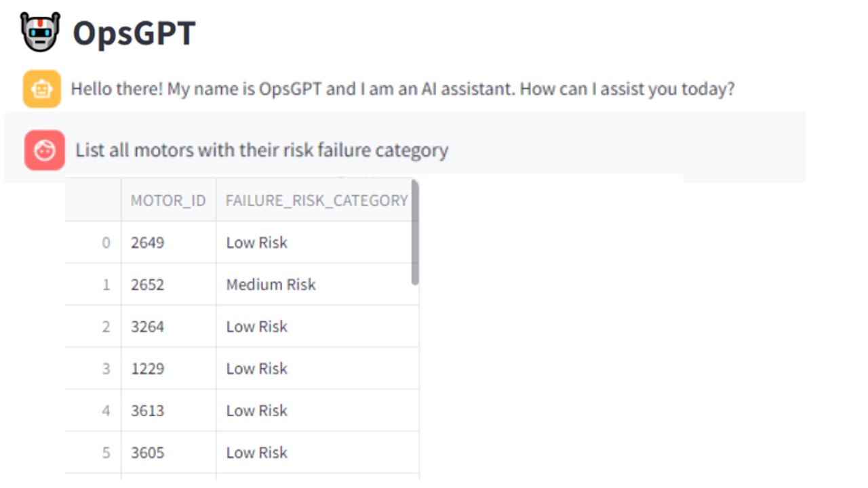Click the user message about listing motors
This screenshot has width=868, height=488.
[x=262, y=150]
